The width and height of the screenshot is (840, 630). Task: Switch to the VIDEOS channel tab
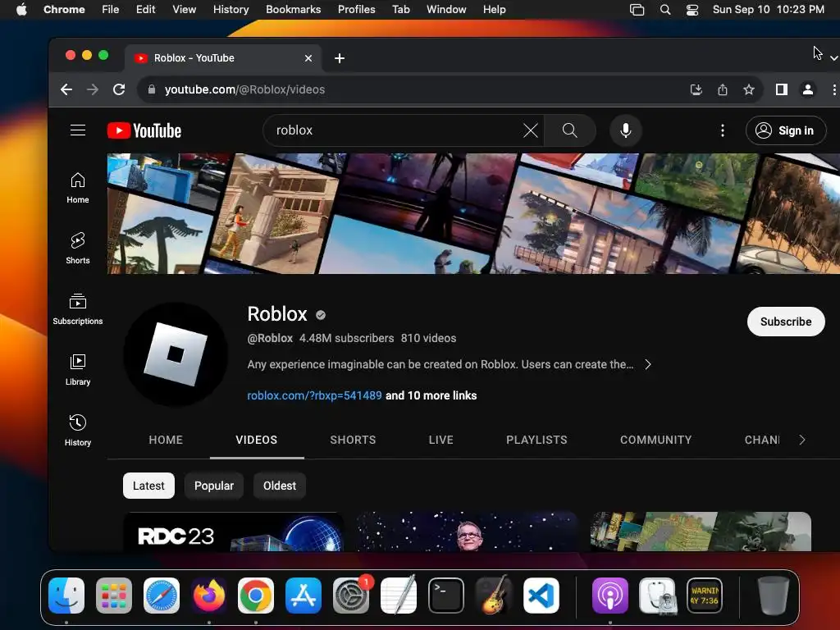coord(257,440)
